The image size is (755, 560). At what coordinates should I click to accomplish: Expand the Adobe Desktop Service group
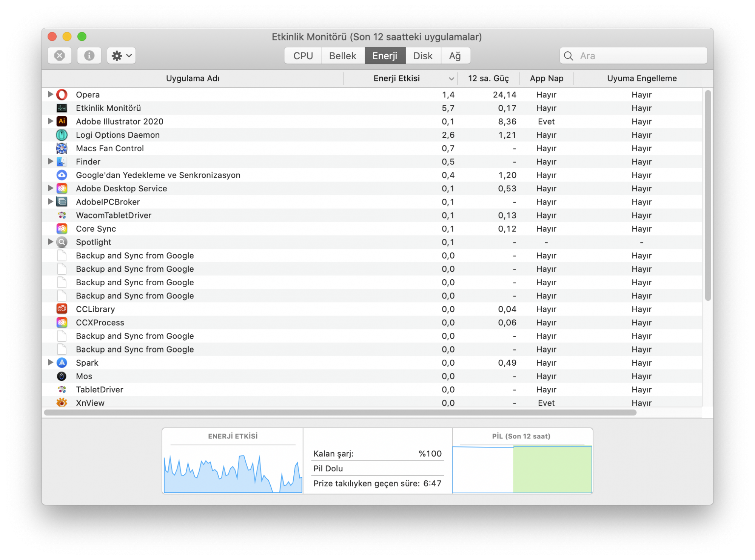click(x=50, y=188)
